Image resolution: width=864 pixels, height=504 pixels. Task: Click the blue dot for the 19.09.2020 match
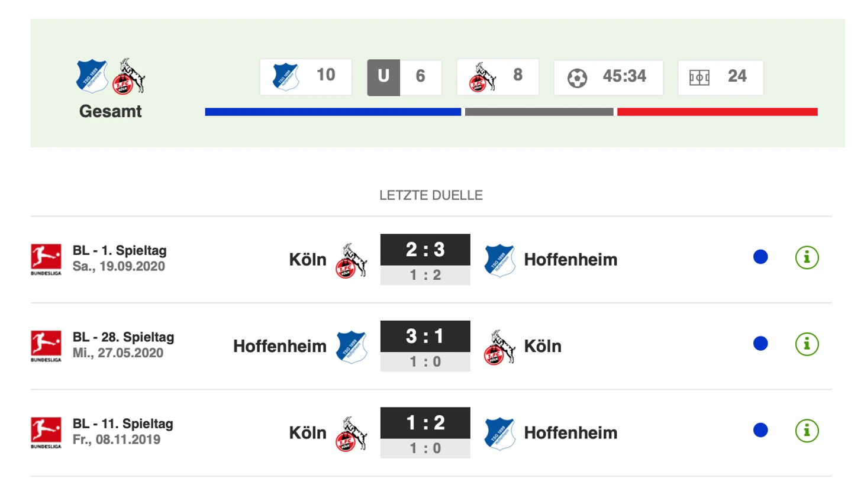(x=760, y=257)
